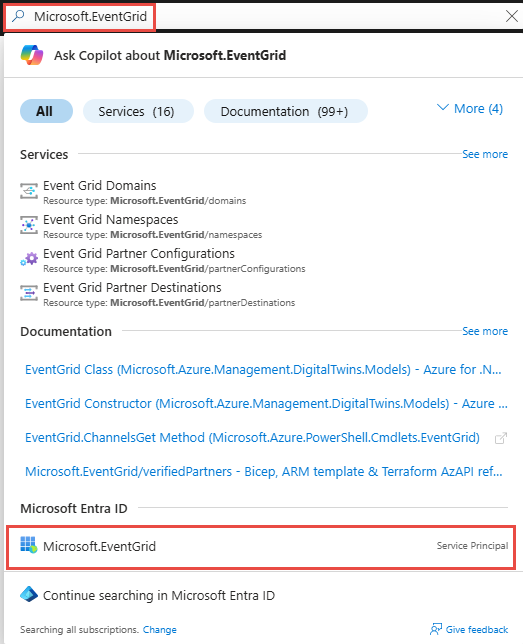Screen dimensions: 523x644
Task: Click Change to alter searched subscriptions
Action: (159, 630)
